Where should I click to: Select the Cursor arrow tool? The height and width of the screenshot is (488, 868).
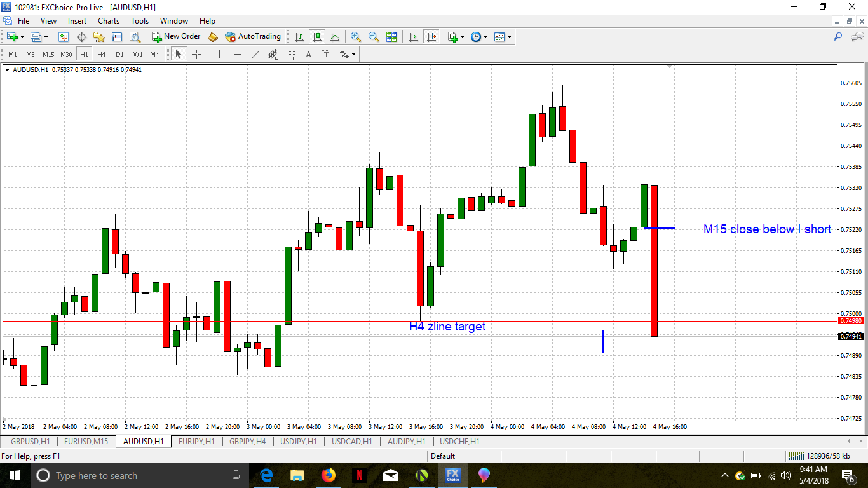[179, 54]
